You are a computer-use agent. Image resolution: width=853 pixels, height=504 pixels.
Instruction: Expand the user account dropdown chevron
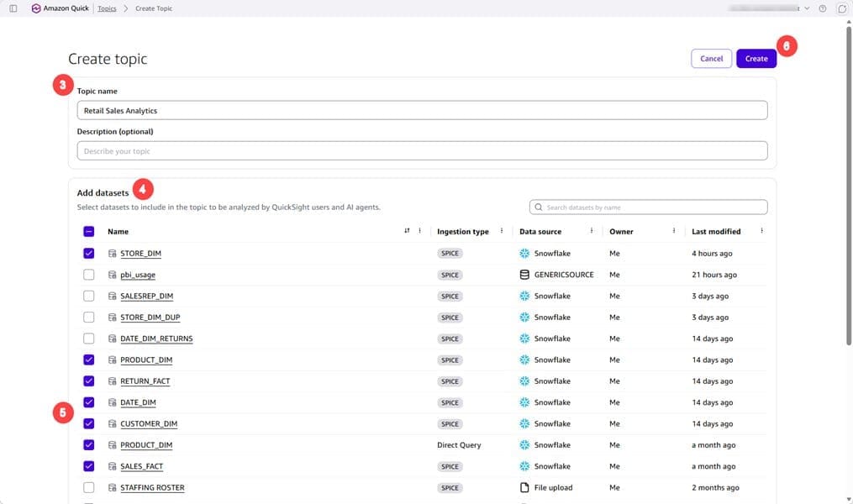(x=807, y=8)
